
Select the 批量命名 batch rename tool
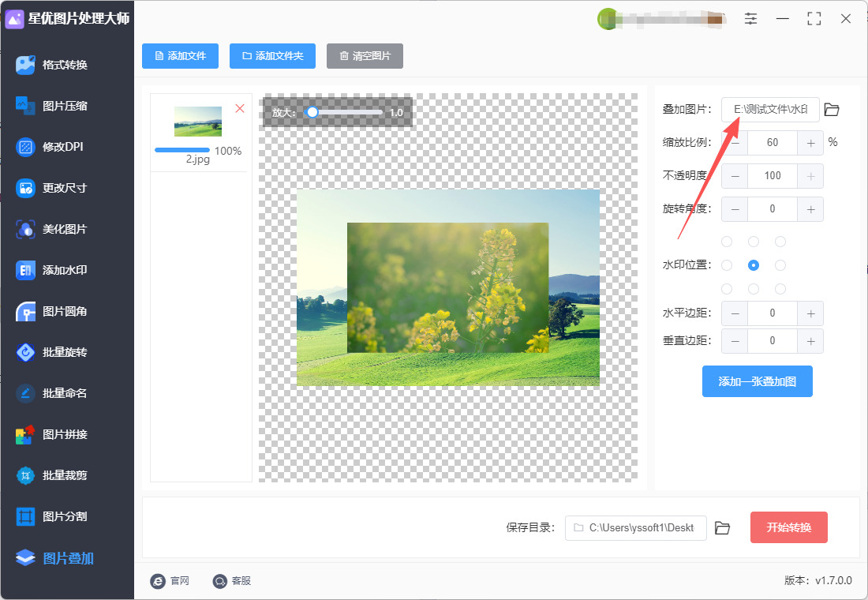click(52, 393)
